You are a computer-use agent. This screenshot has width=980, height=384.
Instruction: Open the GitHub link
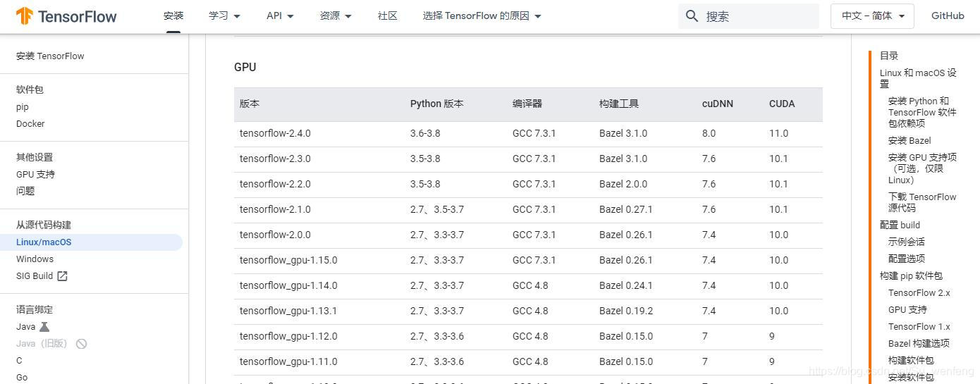click(x=948, y=16)
